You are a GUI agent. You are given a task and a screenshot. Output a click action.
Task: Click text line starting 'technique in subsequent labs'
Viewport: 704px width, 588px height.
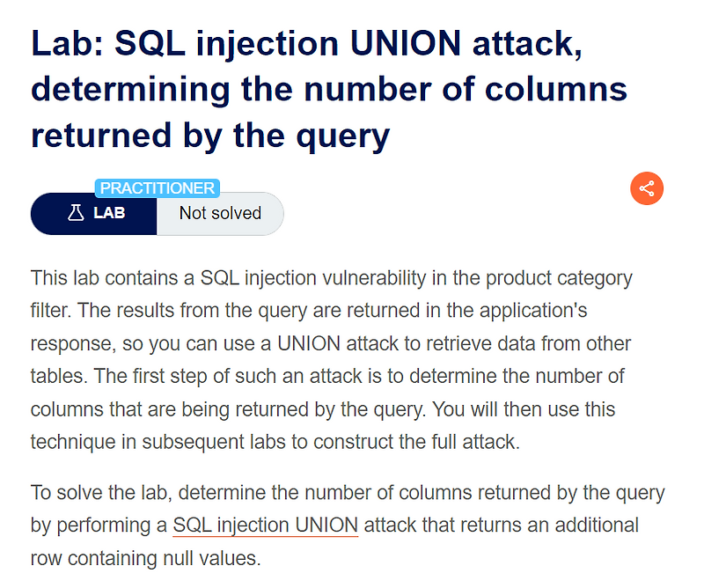coord(275,442)
